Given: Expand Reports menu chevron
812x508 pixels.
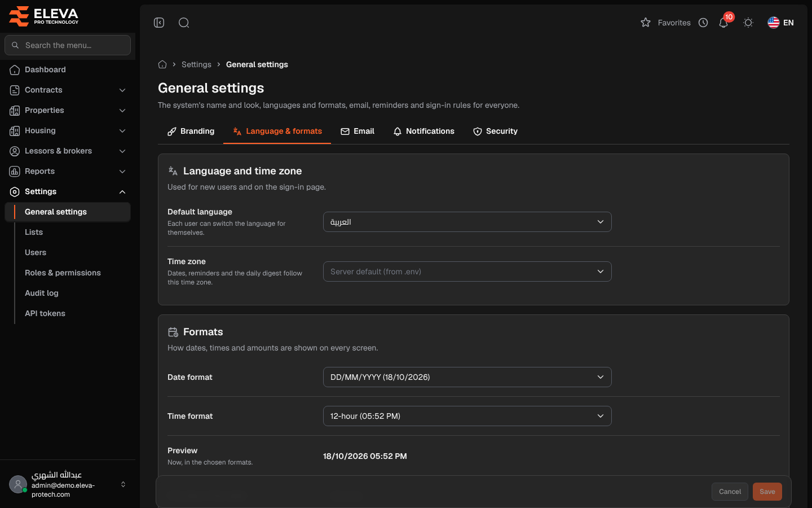Looking at the screenshot, I should point(122,171).
